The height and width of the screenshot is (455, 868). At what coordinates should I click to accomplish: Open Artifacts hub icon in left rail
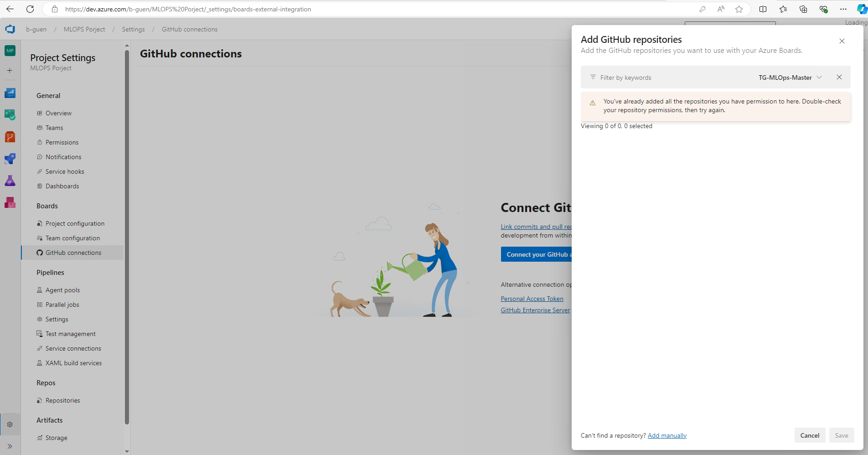click(10, 202)
